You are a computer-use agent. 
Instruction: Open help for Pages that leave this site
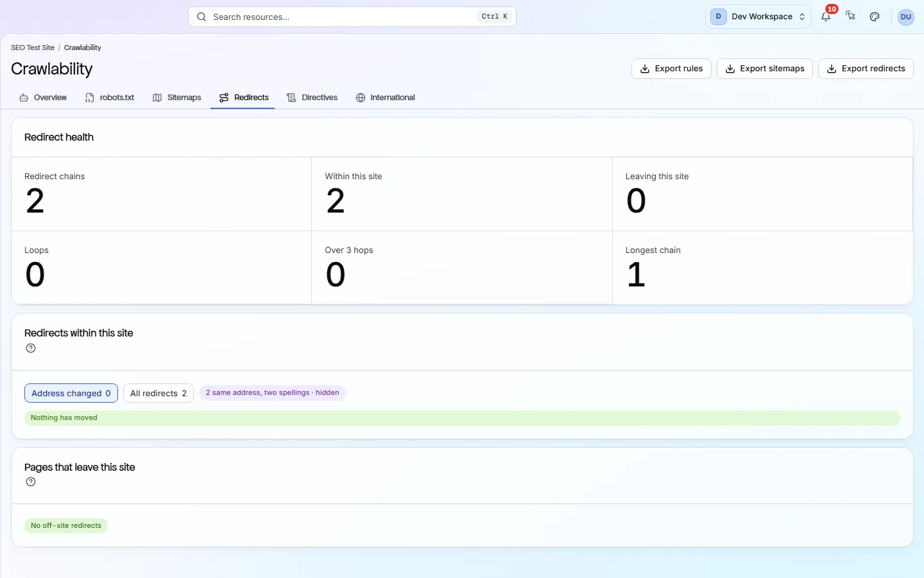[x=31, y=482]
